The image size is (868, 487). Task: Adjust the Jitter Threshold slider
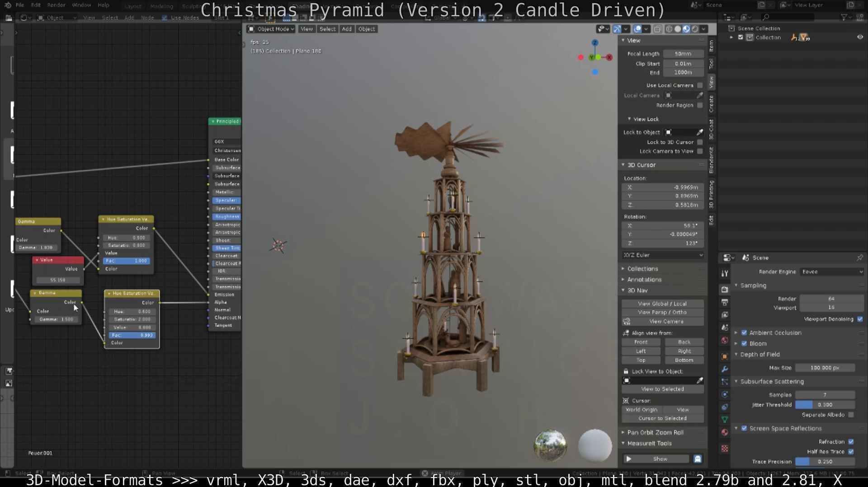[x=825, y=405]
